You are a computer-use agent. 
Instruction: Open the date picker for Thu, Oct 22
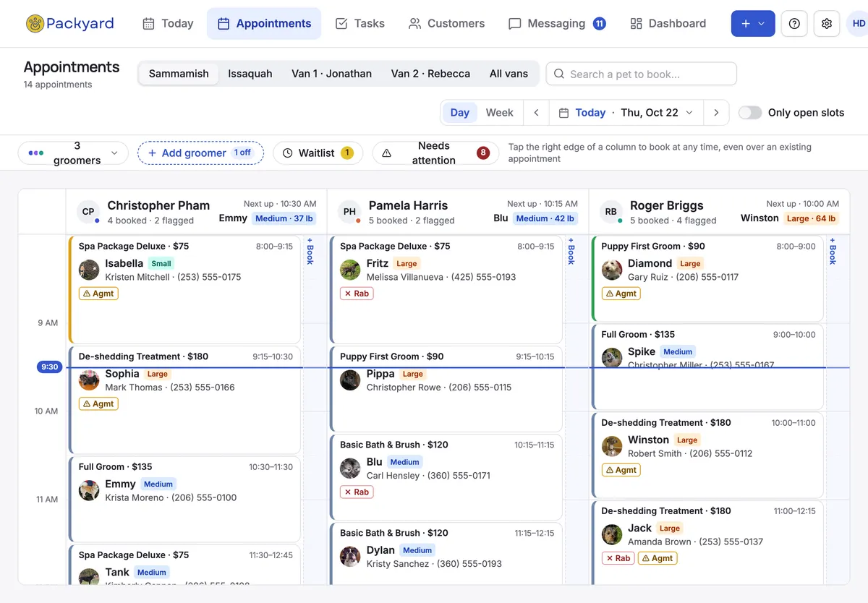625,113
